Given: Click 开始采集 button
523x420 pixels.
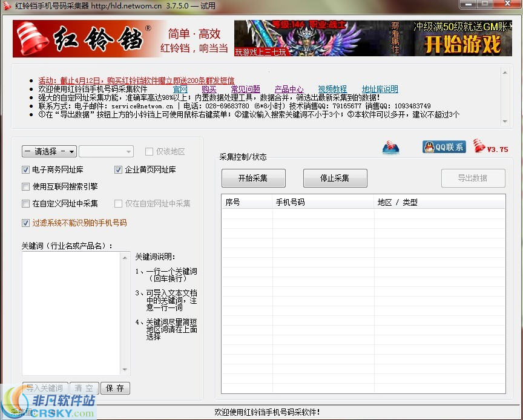Looking at the screenshot, I should coord(253,178).
